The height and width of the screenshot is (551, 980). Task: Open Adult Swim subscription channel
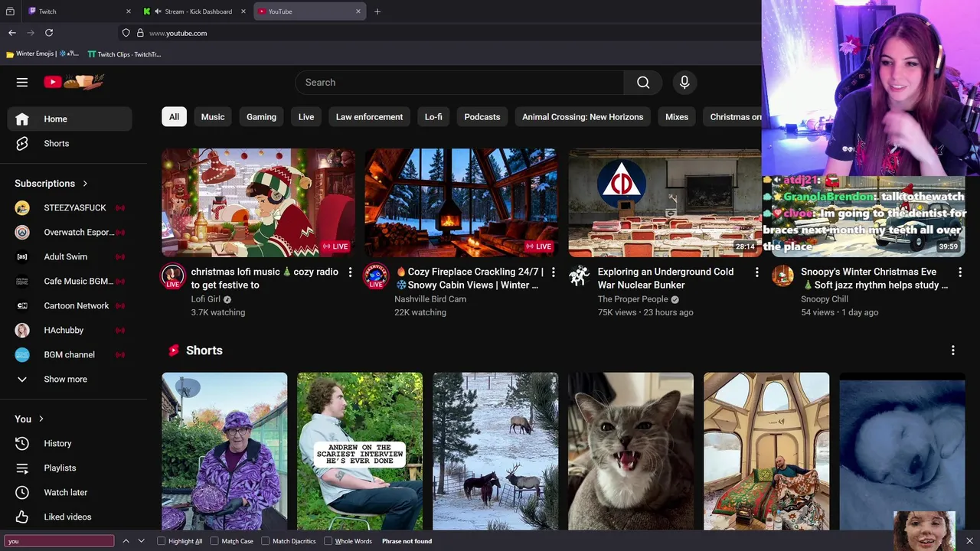click(x=70, y=257)
